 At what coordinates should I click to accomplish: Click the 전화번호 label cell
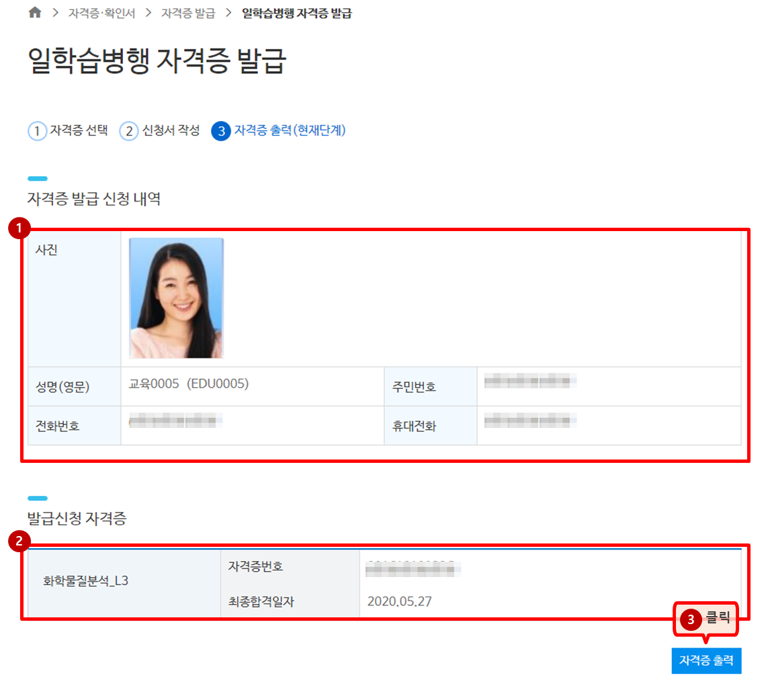point(74,426)
